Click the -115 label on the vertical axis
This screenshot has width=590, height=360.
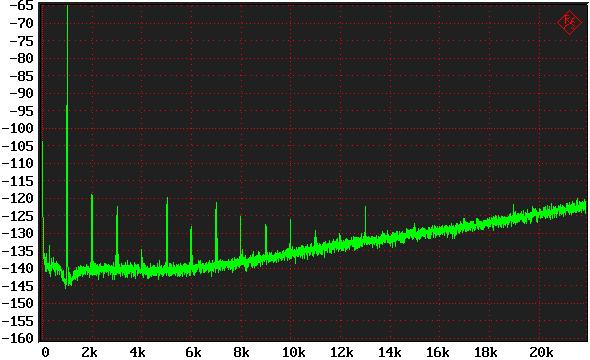coord(18,181)
